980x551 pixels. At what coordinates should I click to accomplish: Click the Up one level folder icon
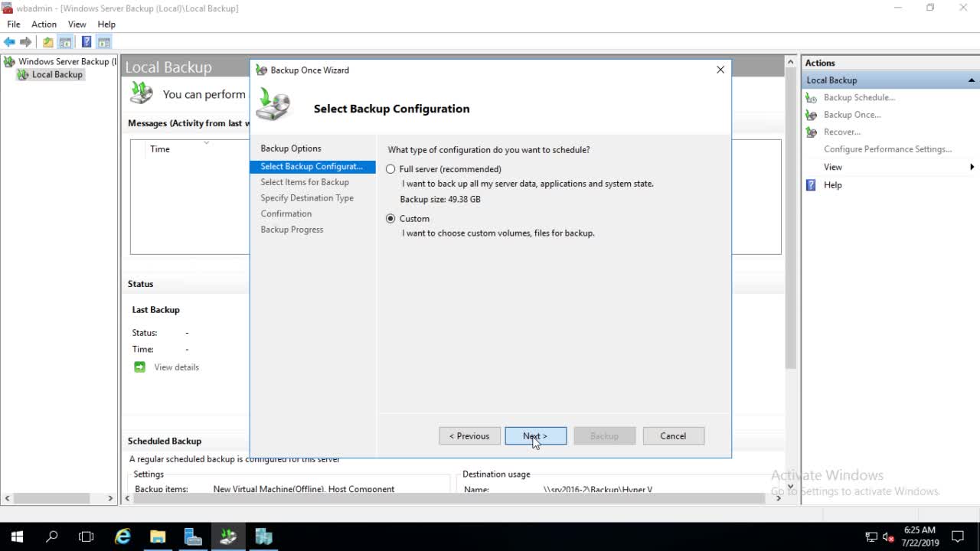click(x=48, y=42)
